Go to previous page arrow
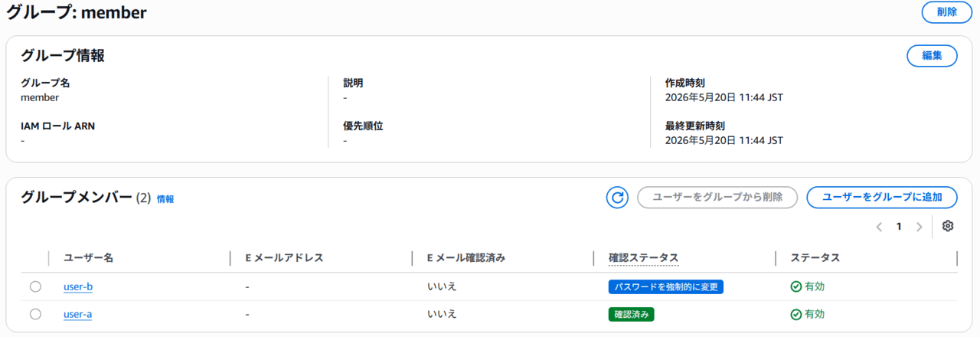 pyautogui.click(x=879, y=227)
